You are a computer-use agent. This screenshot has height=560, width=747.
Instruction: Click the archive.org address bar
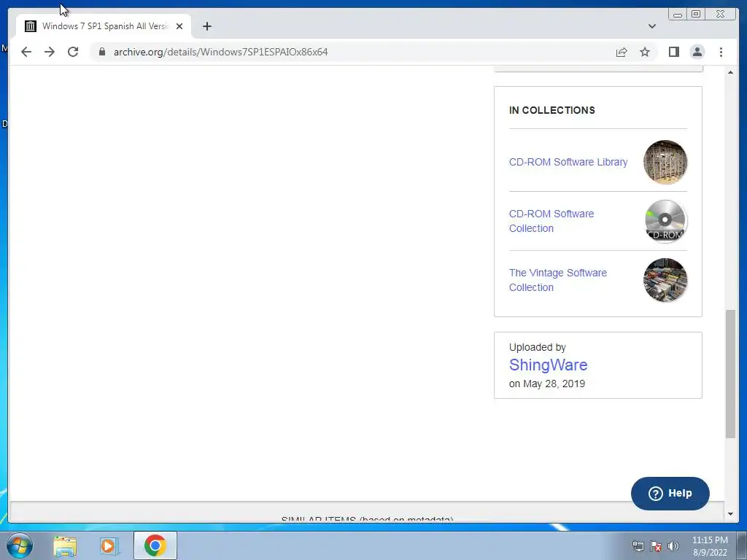352,52
